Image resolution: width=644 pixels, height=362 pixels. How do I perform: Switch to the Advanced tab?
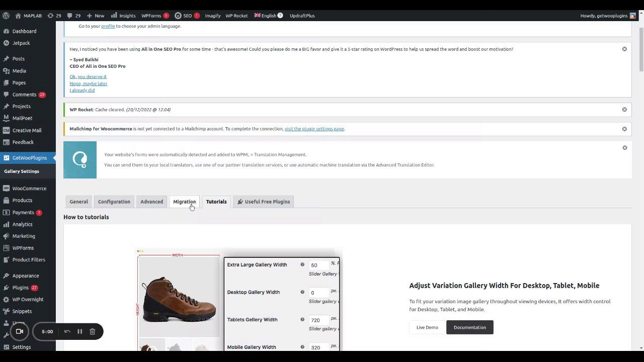point(151,202)
